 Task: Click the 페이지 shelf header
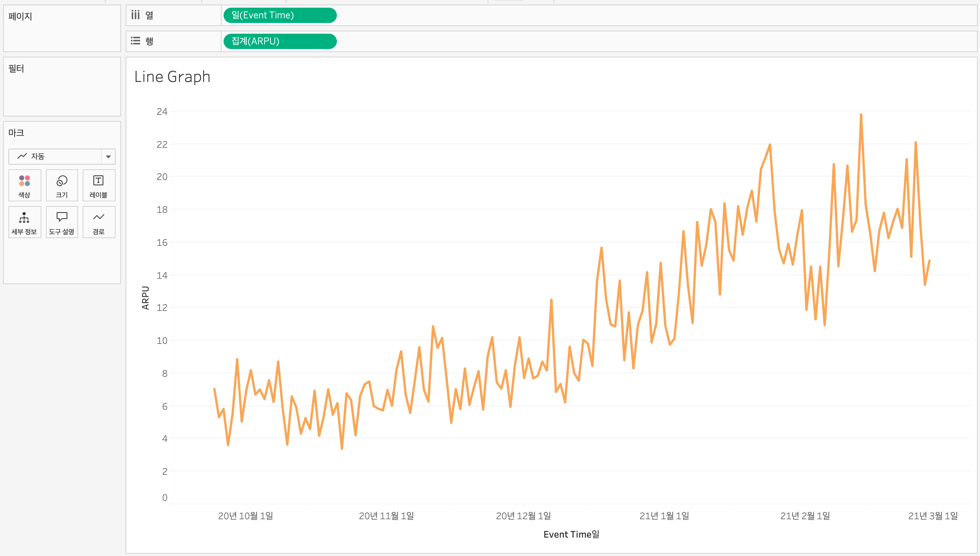tap(20, 16)
